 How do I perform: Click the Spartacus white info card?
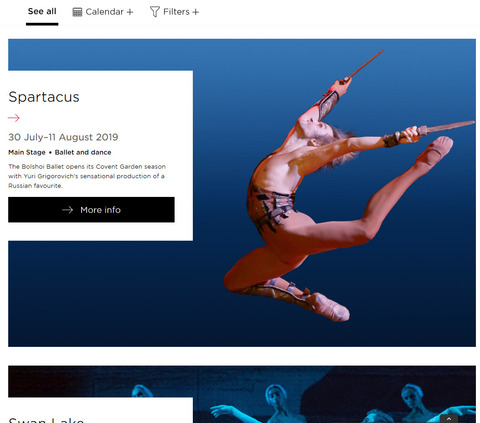click(x=100, y=156)
